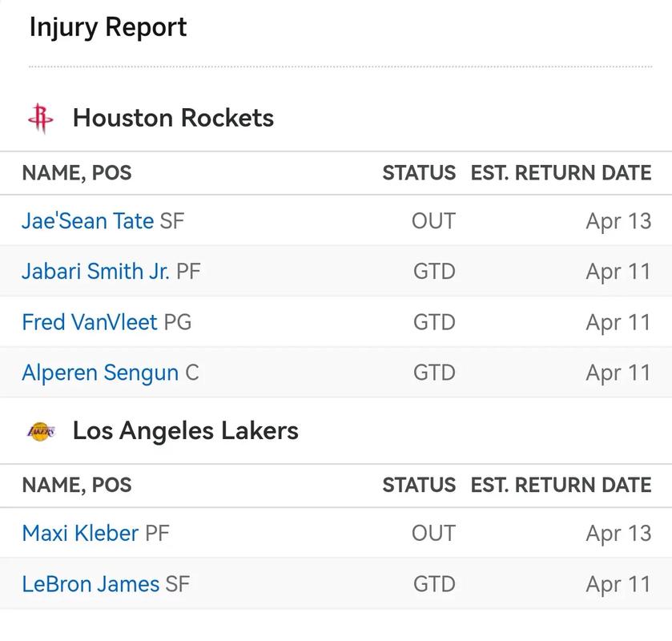Screen dimensions: 672x641
Task: Click the Rockets table NAME, POS header
Action: tap(77, 173)
